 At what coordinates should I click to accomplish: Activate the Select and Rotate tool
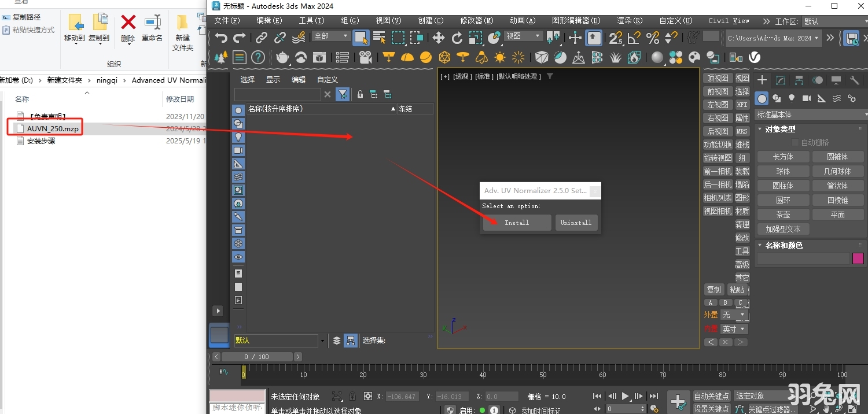tap(457, 38)
